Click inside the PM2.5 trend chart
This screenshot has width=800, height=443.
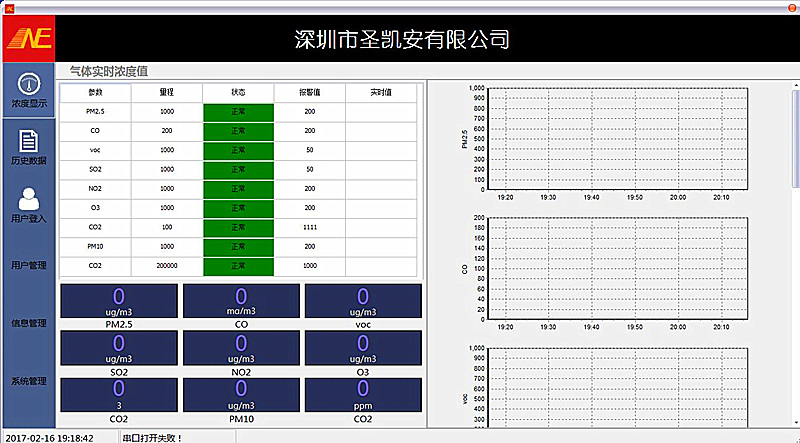pos(617,139)
